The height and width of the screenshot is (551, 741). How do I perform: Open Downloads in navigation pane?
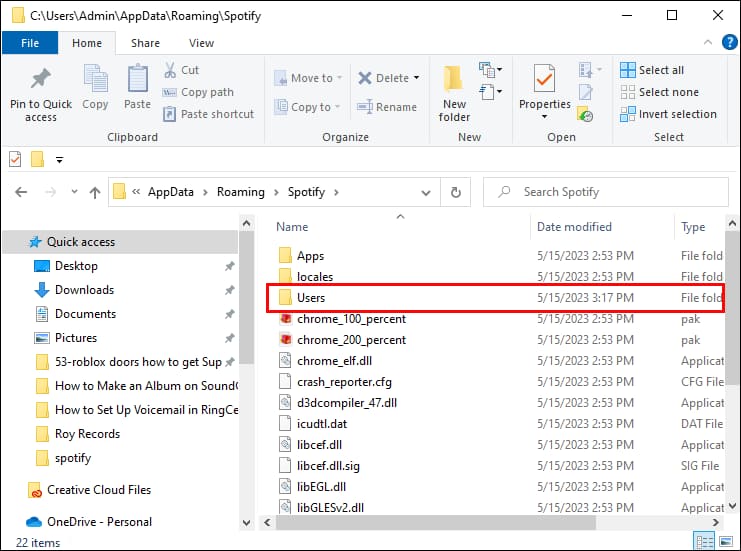(84, 290)
